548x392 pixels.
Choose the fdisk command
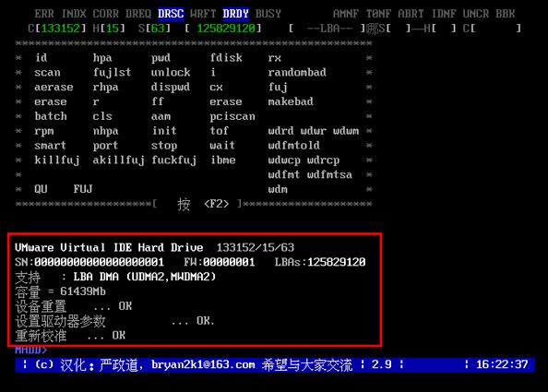coord(226,57)
